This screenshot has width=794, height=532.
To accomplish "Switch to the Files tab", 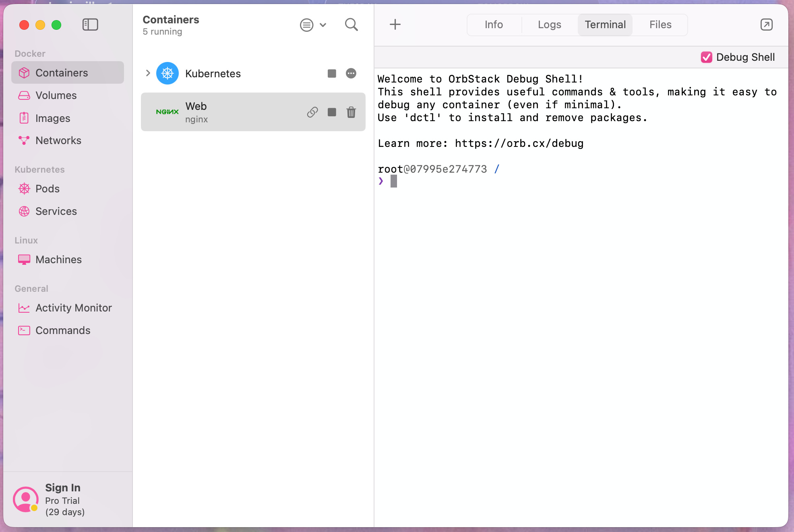I will click(660, 25).
